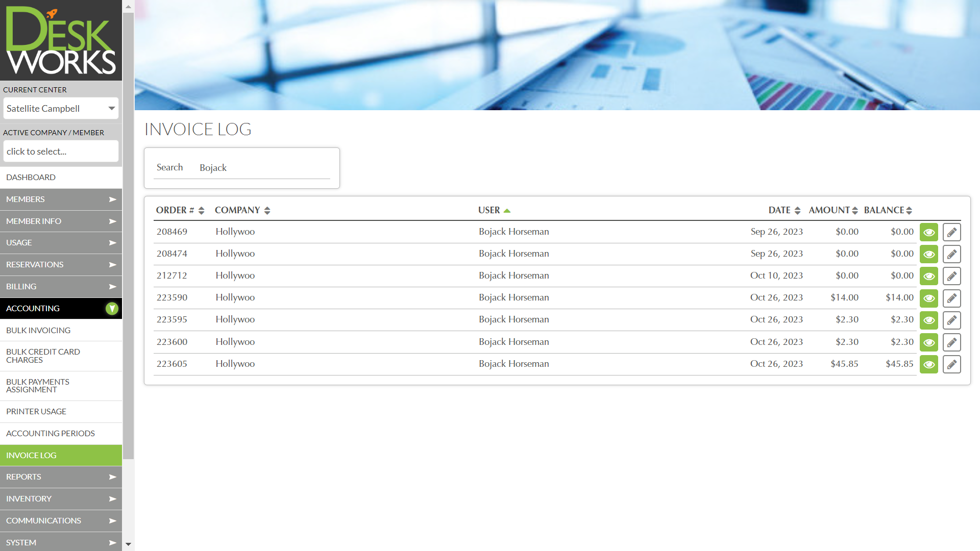Edit invoice 212712 using the pencil icon
The image size is (980, 551).
951,276
